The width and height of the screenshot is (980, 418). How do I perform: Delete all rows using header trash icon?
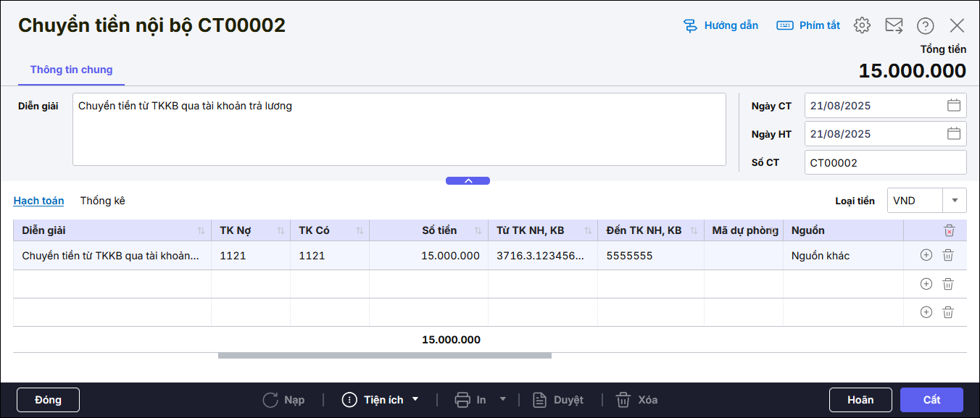point(949,230)
